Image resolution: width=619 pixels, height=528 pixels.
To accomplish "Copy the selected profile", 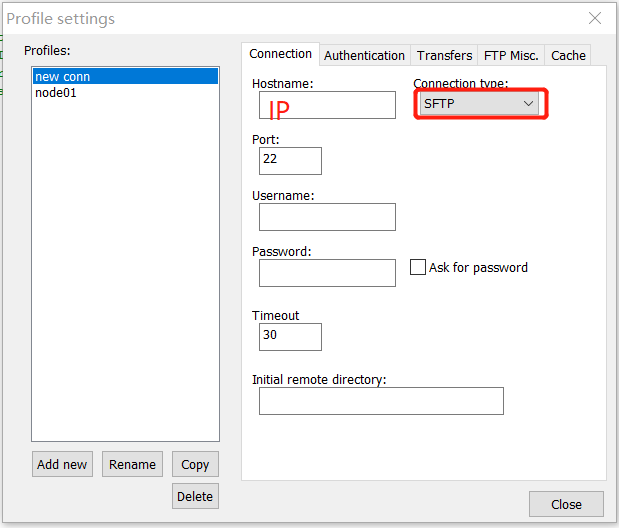I will (195, 464).
